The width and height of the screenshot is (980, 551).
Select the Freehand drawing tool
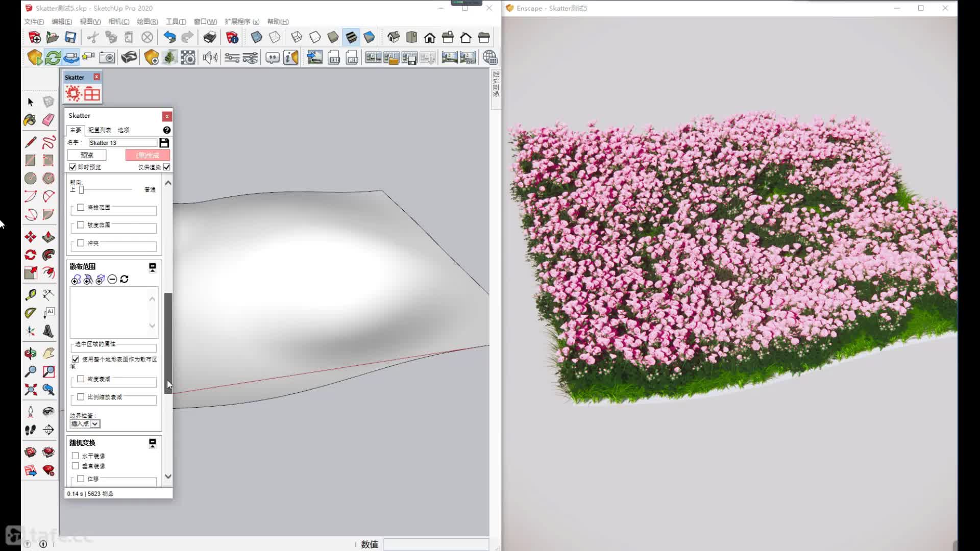coord(48,142)
